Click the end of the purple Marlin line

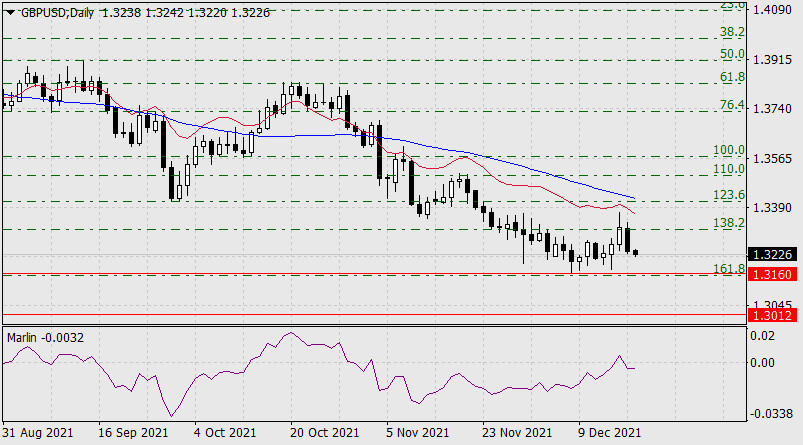coord(634,368)
